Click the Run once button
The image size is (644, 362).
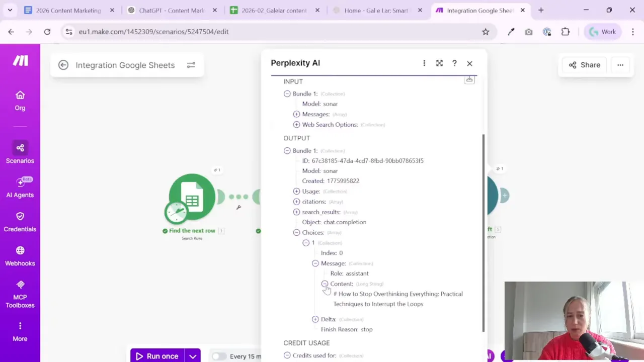[157, 356]
